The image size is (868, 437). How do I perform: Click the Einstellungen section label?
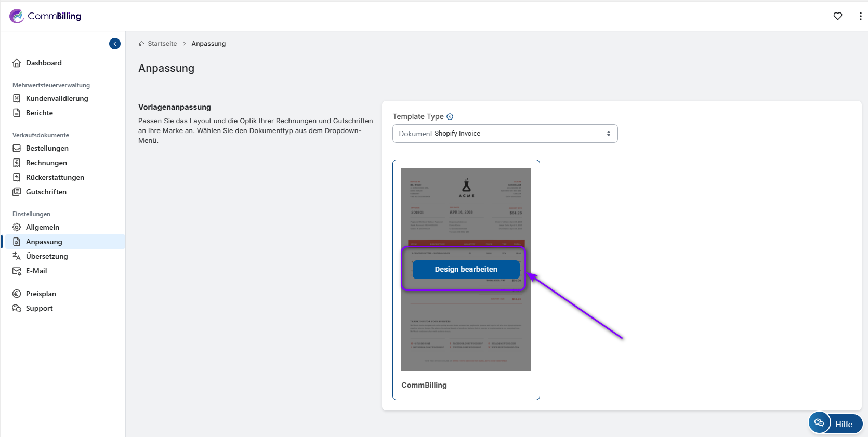tap(31, 214)
